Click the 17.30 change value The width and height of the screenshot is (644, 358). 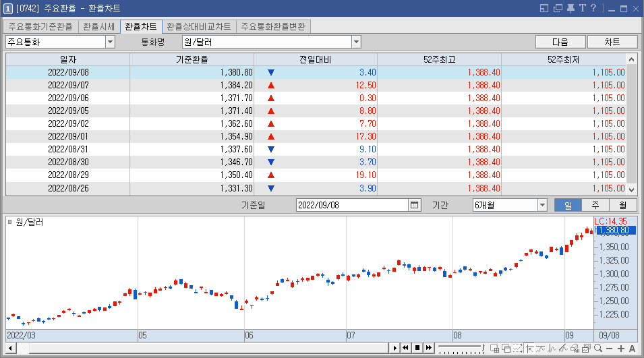tap(365, 136)
